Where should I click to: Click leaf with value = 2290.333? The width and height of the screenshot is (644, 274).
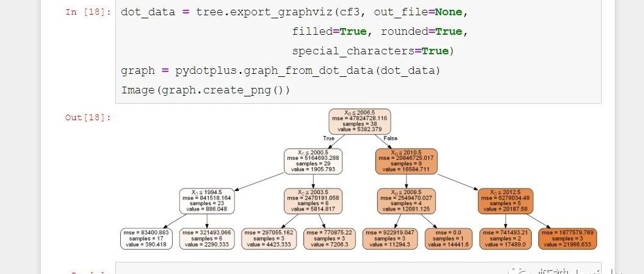coord(206,239)
